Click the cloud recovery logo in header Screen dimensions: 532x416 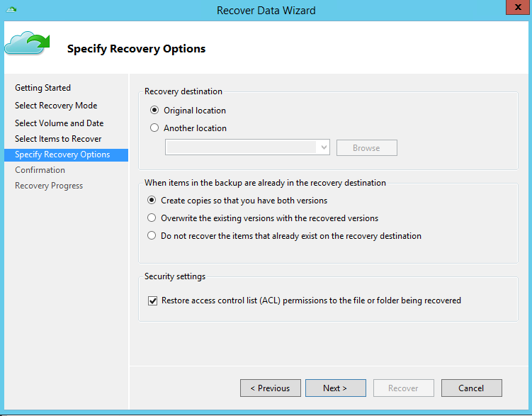(x=27, y=43)
